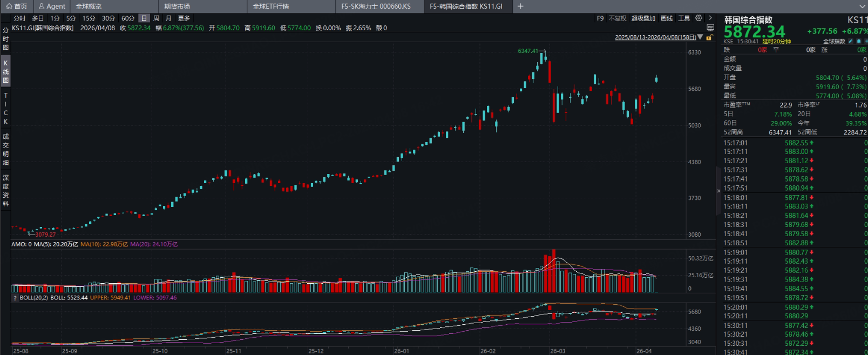Screen dimensions: 868x355
Task: Collapse the right quote panel arrow
Action: tap(718, 191)
